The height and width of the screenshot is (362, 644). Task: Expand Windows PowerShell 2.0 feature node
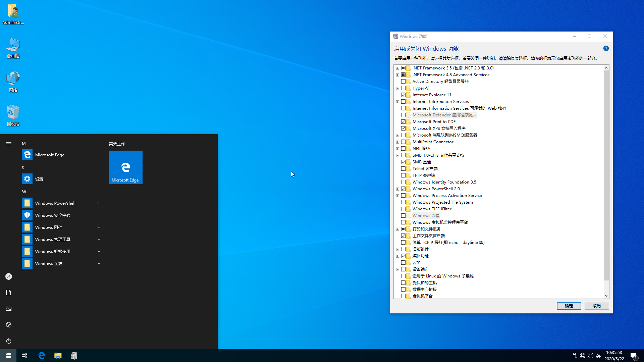click(398, 189)
